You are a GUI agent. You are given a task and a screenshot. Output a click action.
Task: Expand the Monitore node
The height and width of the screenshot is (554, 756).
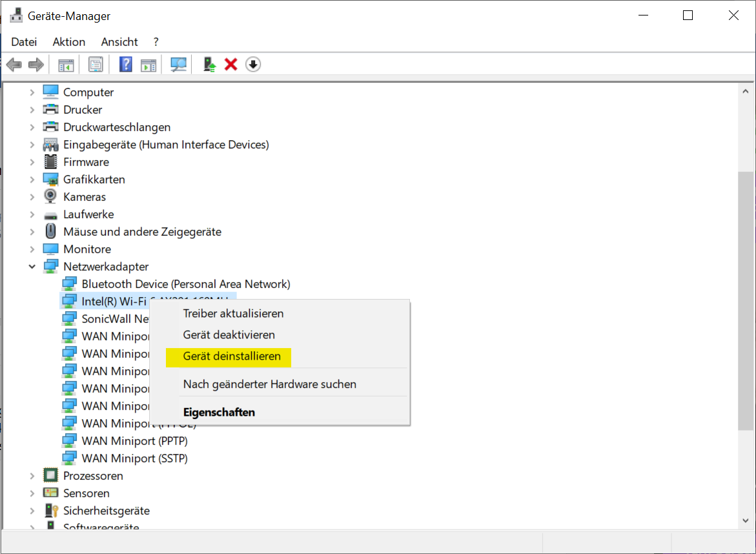[32, 249]
